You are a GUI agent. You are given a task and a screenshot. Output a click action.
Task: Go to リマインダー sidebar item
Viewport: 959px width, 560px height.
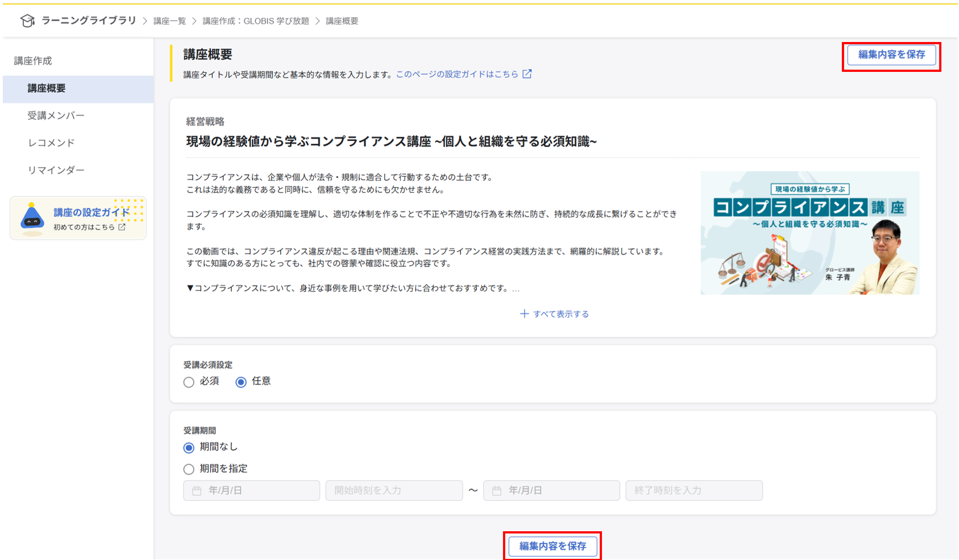point(56,170)
